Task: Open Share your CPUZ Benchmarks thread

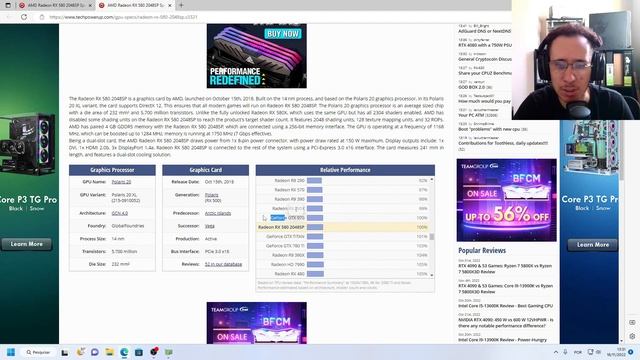Action: [484, 73]
